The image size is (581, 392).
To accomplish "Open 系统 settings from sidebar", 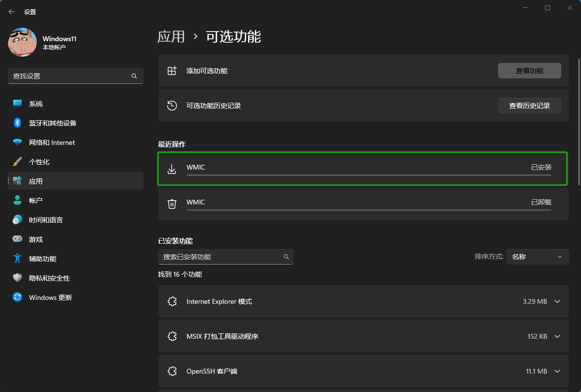I will click(36, 104).
